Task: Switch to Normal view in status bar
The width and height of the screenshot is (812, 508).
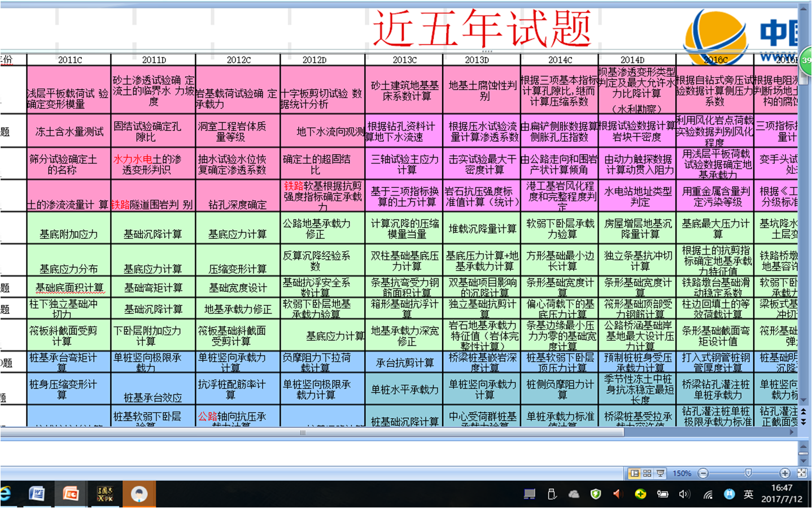Action: point(634,473)
